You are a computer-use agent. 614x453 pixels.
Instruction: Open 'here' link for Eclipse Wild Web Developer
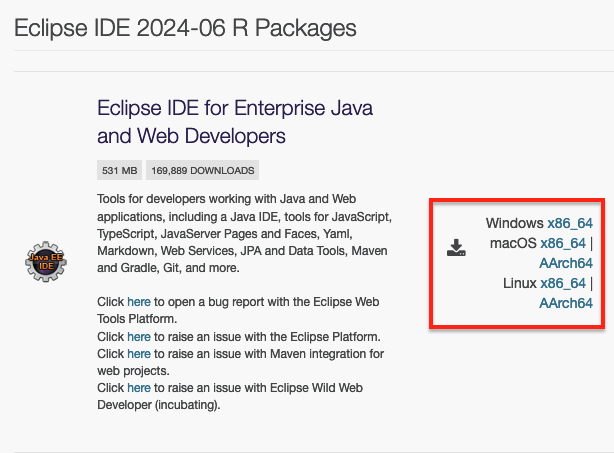point(139,388)
